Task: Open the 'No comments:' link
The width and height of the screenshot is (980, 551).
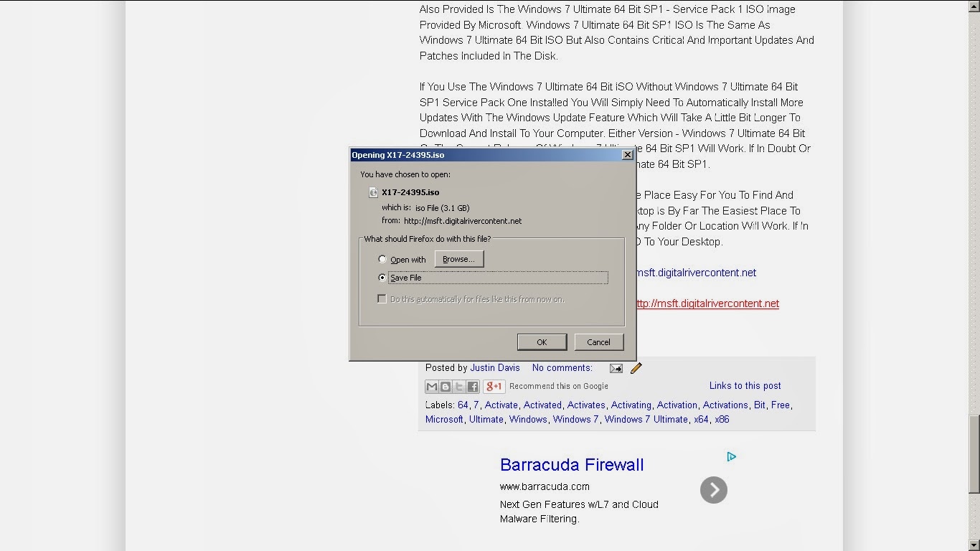Action: pos(562,367)
